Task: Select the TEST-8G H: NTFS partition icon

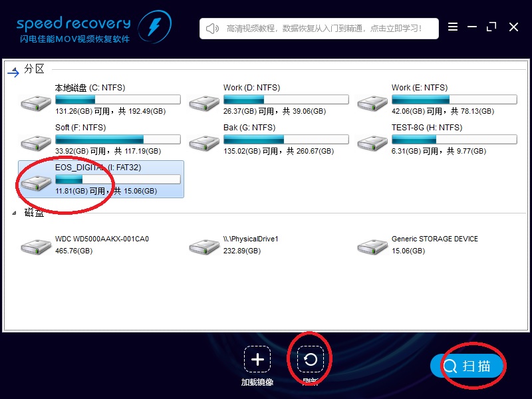Action: (x=372, y=142)
